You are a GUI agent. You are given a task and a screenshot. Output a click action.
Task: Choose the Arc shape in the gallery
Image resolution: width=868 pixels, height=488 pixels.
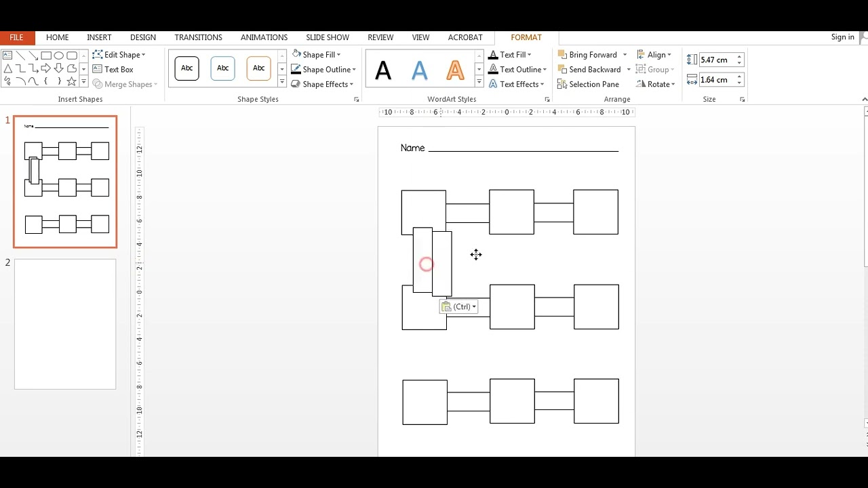point(20,81)
